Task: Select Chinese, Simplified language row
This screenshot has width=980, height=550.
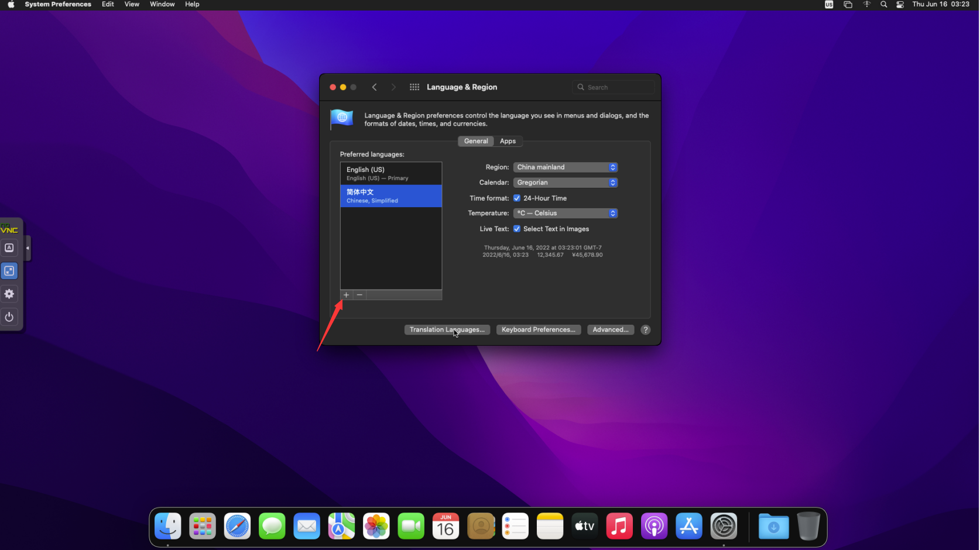Action: [391, 196]
